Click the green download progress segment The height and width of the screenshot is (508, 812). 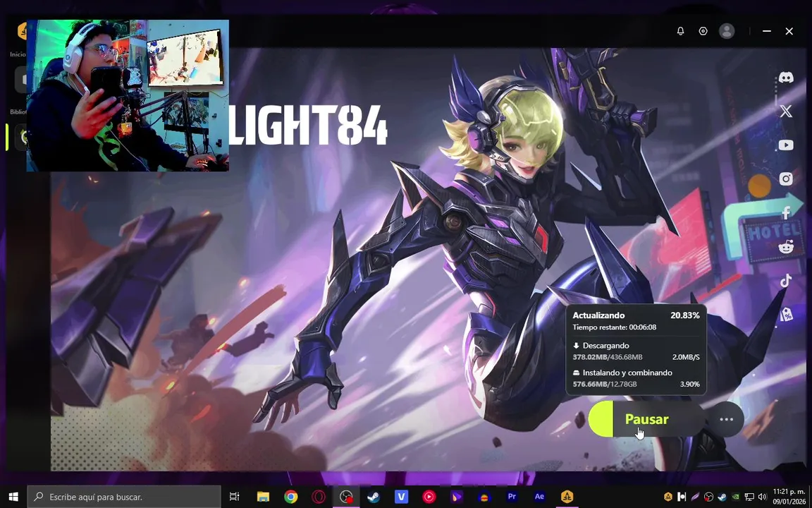[x=601, y=419]
